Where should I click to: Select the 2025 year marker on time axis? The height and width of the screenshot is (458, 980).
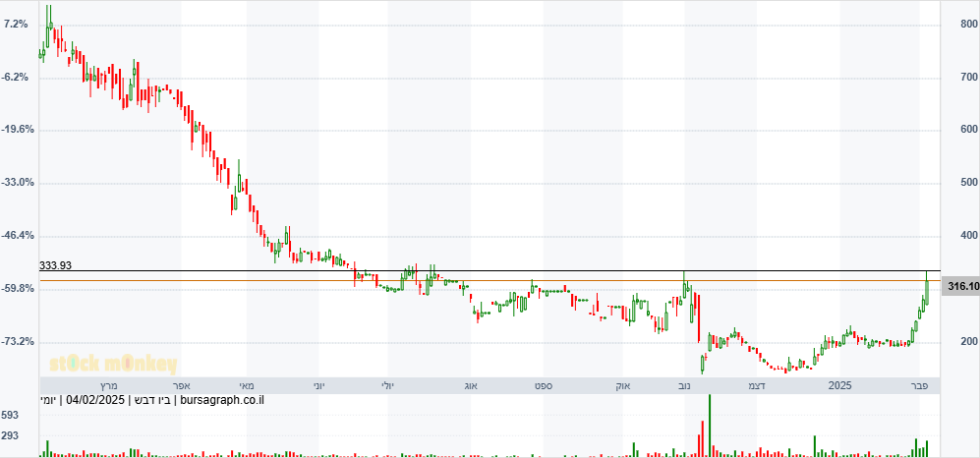click(x=839, y=386)
